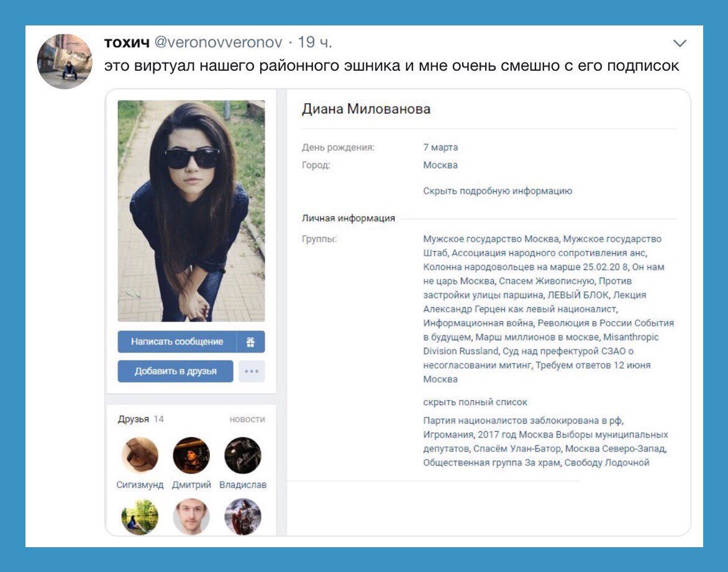Image resolution: width=728 pixels, height=572 pixels.
Task: Open friend Сигизмунд's avatar
Action: click(x=140, y=455)
